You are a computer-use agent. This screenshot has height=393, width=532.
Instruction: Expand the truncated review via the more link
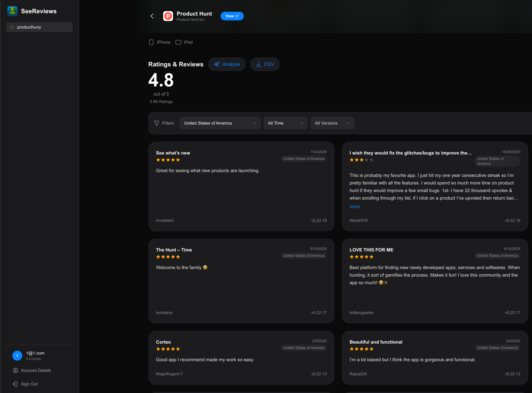point(354,207)
